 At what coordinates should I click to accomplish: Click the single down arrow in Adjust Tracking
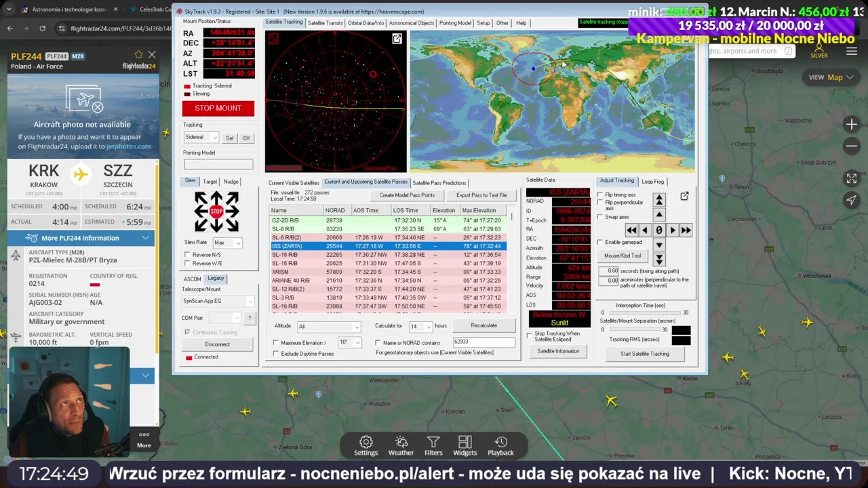(x=659, y=245)
